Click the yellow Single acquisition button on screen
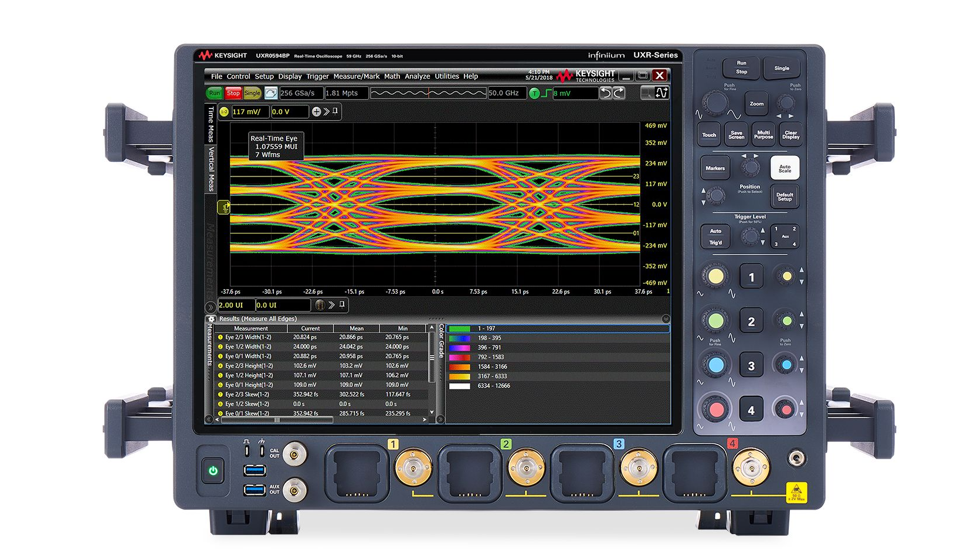The width and height of the screenshot is (967, 560). pyautogui.click(x=253, y=93)
